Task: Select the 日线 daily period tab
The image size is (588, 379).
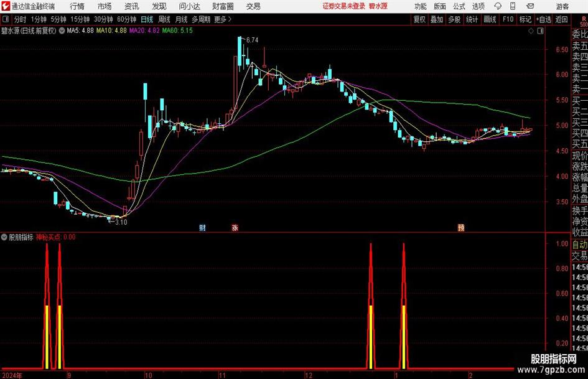Action: [x=147, y=19]
